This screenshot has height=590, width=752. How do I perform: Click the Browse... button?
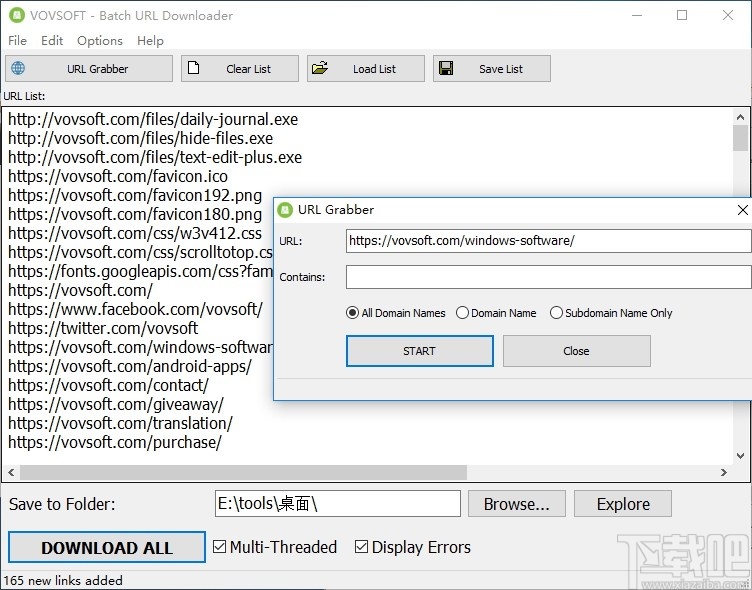[x=517, y=504]
